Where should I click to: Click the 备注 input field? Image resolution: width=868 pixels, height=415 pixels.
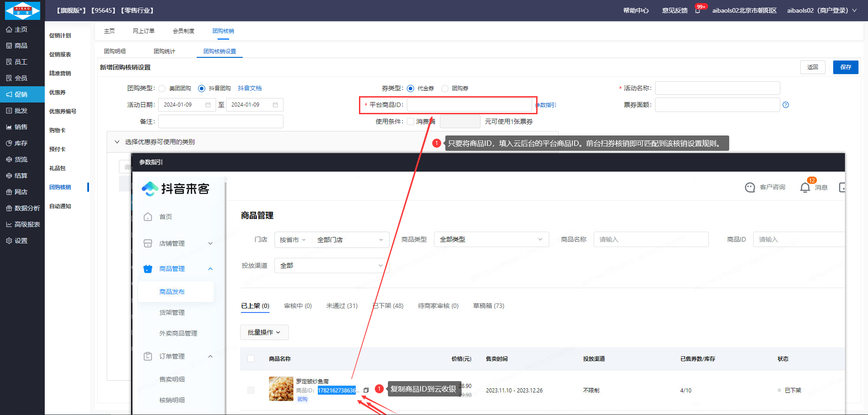click(221, 121)
